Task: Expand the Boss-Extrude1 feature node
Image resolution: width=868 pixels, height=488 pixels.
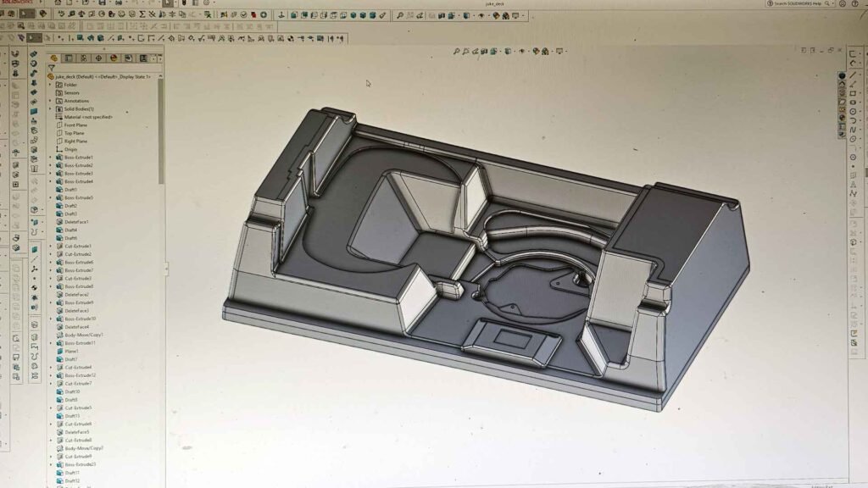Action: click(x=51, y=158)
